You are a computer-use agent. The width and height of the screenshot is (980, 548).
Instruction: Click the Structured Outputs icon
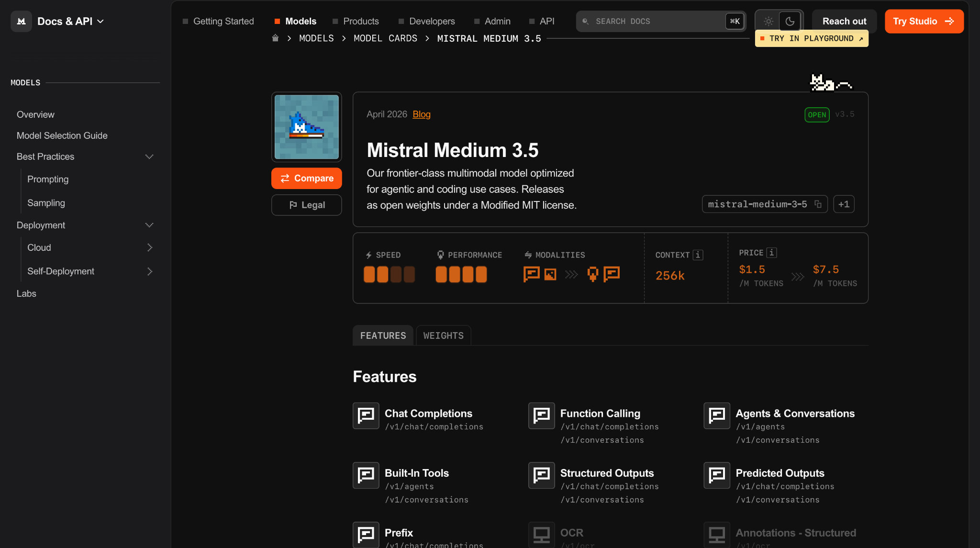542,476
